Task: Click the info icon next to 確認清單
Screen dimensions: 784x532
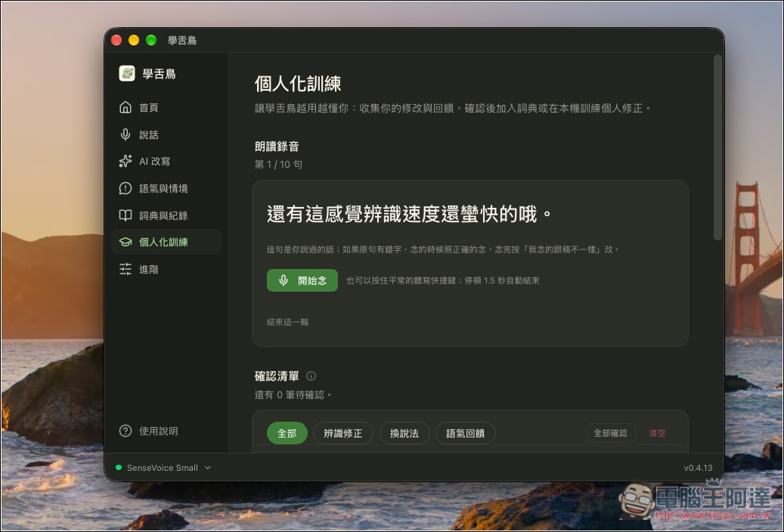Action: (x=311, y=376)
